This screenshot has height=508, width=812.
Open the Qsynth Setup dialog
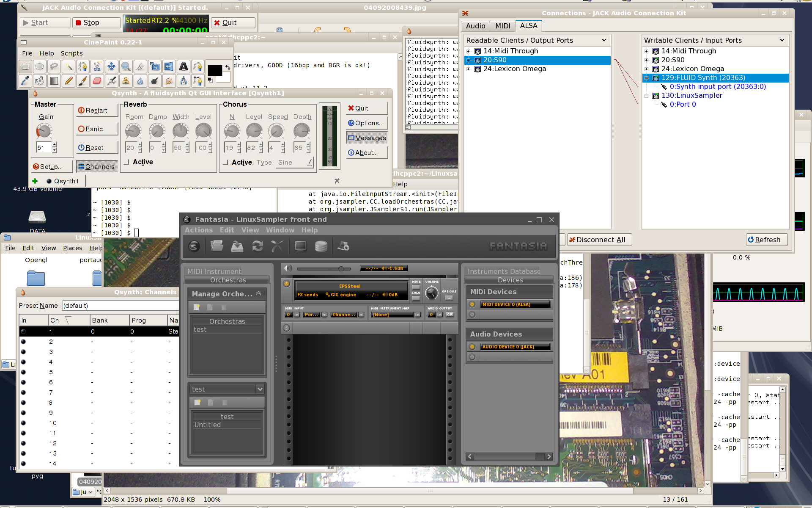pyautogui.click(x=52, y=167)
